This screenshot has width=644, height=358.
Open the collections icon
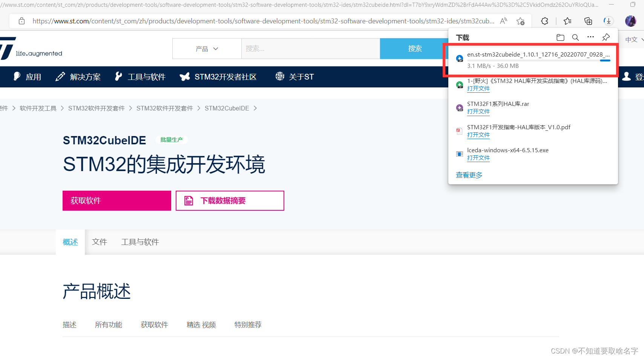click(588, 21)
